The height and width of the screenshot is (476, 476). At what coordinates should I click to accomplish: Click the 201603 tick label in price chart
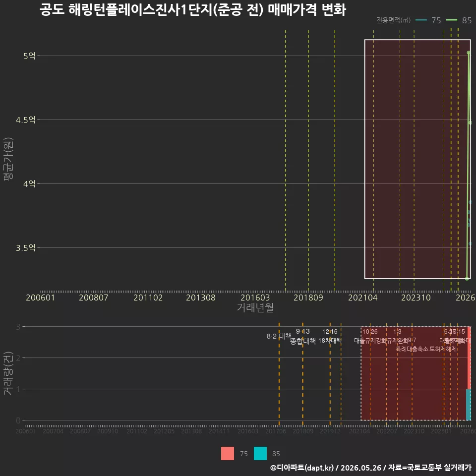(255, 297)
